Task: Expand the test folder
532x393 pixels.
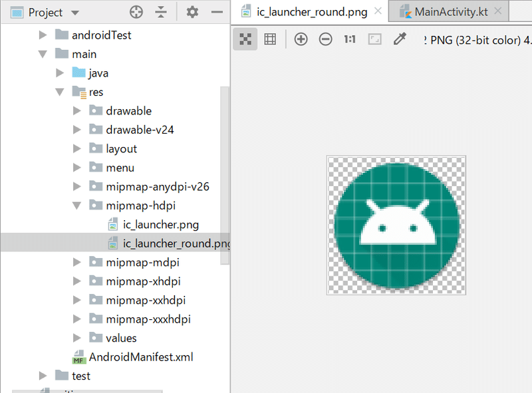Action: pos(43,376)
